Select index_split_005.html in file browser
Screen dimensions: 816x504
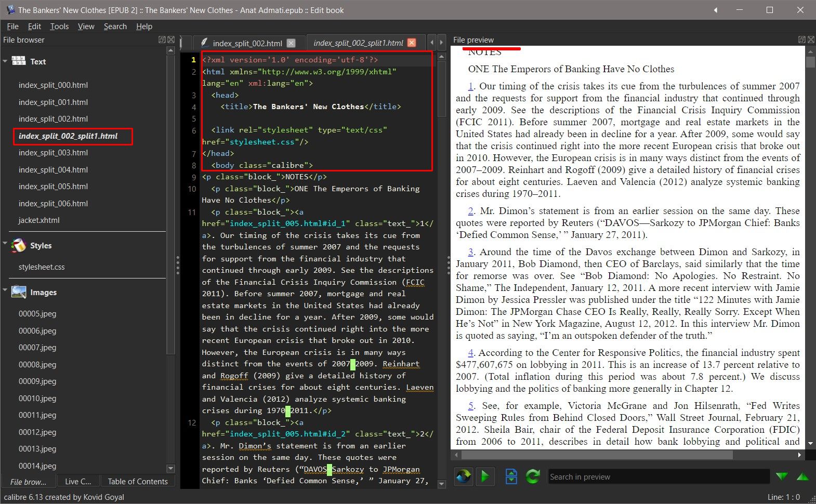point(53,187)
